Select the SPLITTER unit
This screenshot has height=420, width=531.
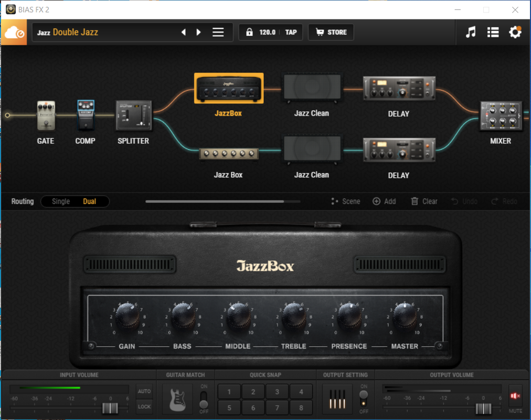pos(134,115)
